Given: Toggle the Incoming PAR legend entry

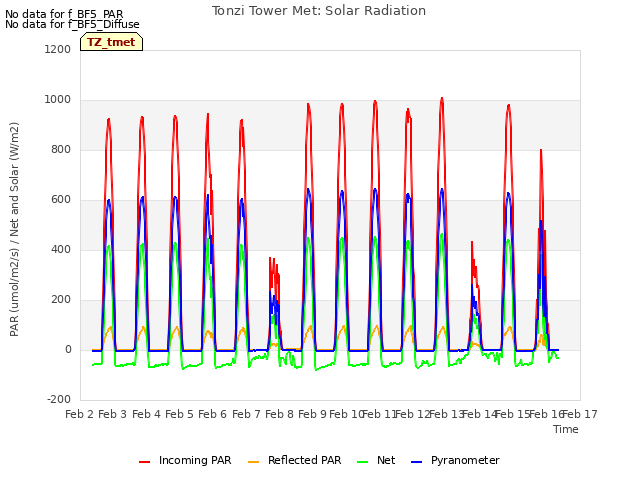Looking at the screenshot, I should pyautogui.click(x=185, y=460).
